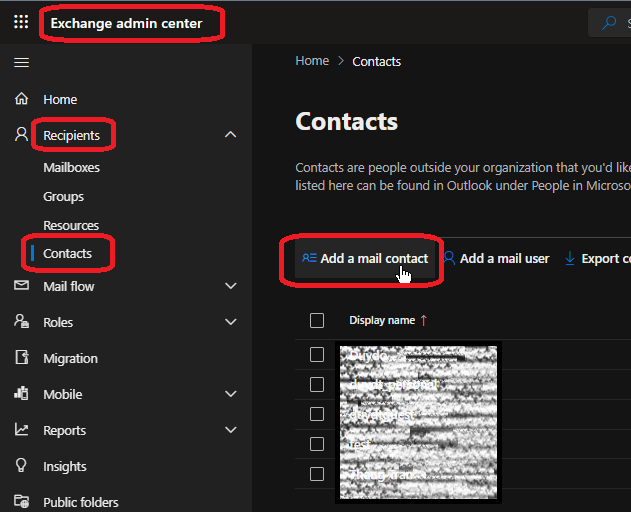This screenshot has width=631, height=512.
Task: Open Public folders in the sidebar
Action: click(81, 502)
